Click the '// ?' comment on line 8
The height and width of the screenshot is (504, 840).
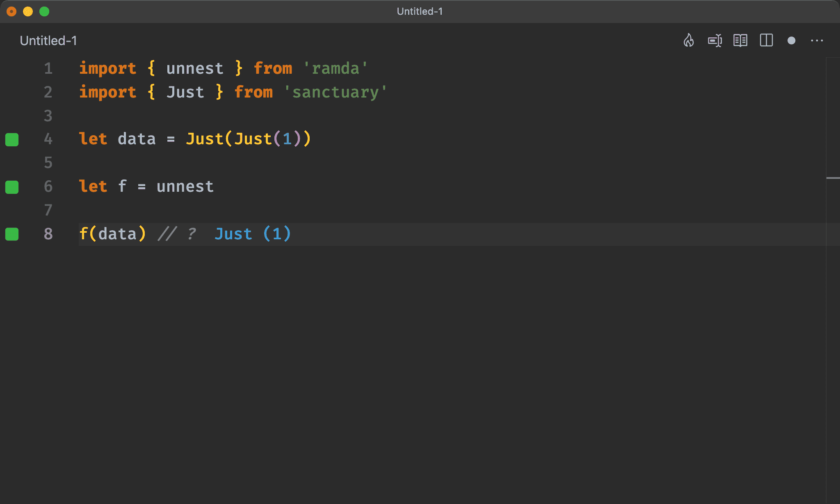[177, 234]
